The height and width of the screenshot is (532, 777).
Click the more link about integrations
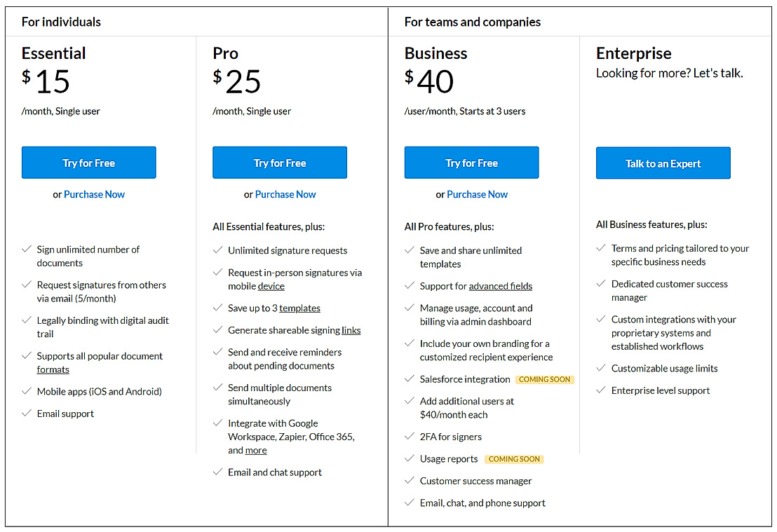click(255, 450)
